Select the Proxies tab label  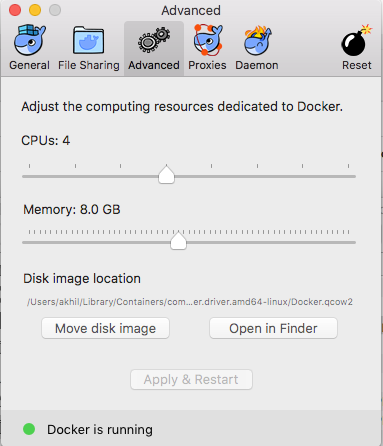(207, 65)
